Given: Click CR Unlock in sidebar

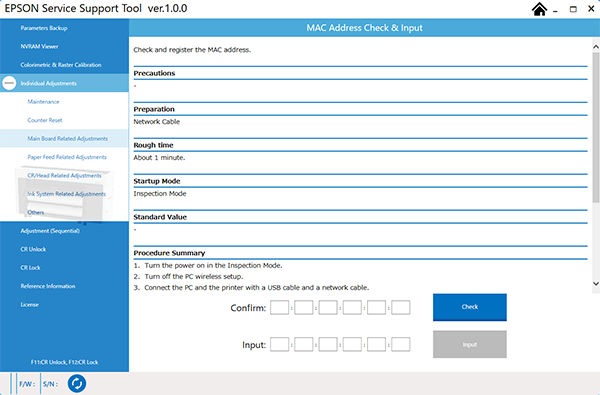Looking at the screenshot, I should [x=33, y=249].
